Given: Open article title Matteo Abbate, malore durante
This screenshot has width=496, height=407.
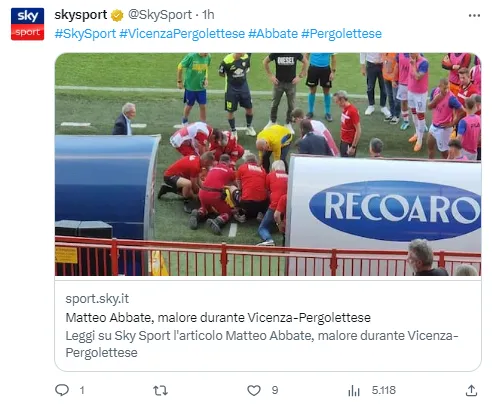Looking at the screenshot, I should pyautogui.click(x=218, y=318).
